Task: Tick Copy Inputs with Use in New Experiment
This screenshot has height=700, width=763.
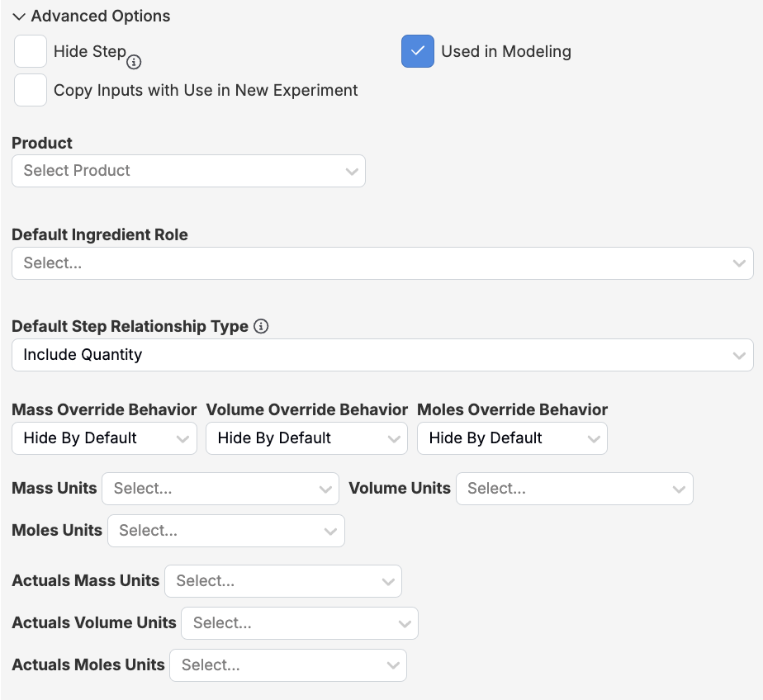Action: click(x=31, y=90)
